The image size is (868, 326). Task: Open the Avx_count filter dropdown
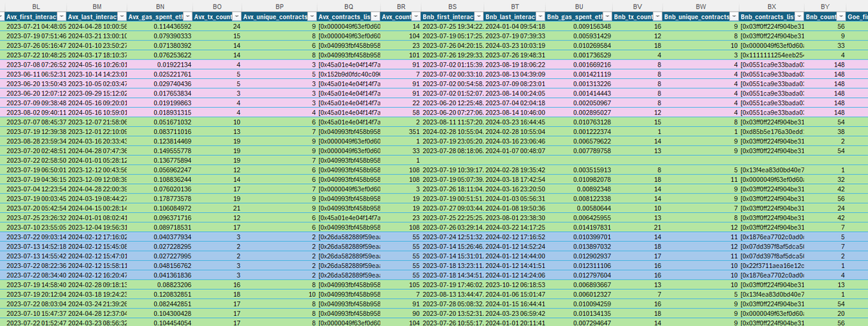point(417,16)
